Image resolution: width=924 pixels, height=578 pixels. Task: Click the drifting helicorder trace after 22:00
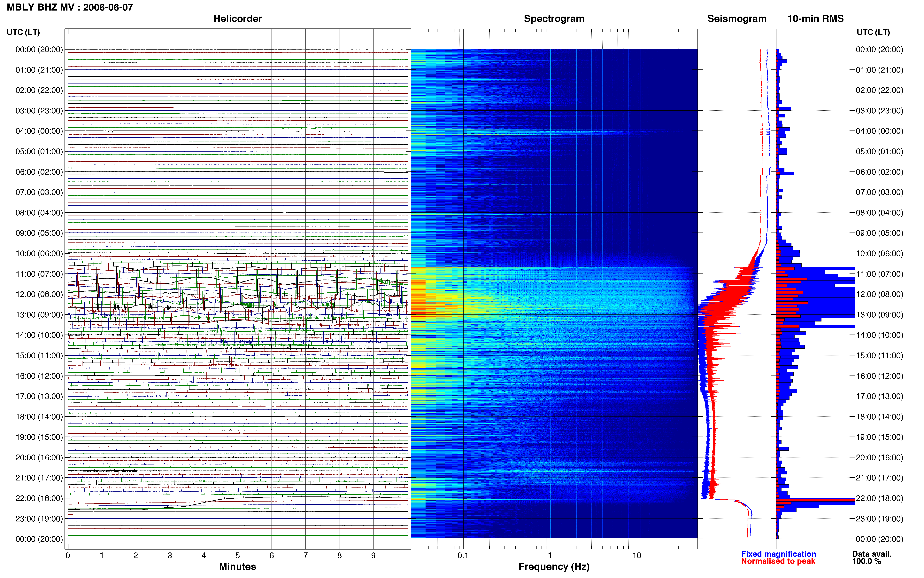(238, 503)
